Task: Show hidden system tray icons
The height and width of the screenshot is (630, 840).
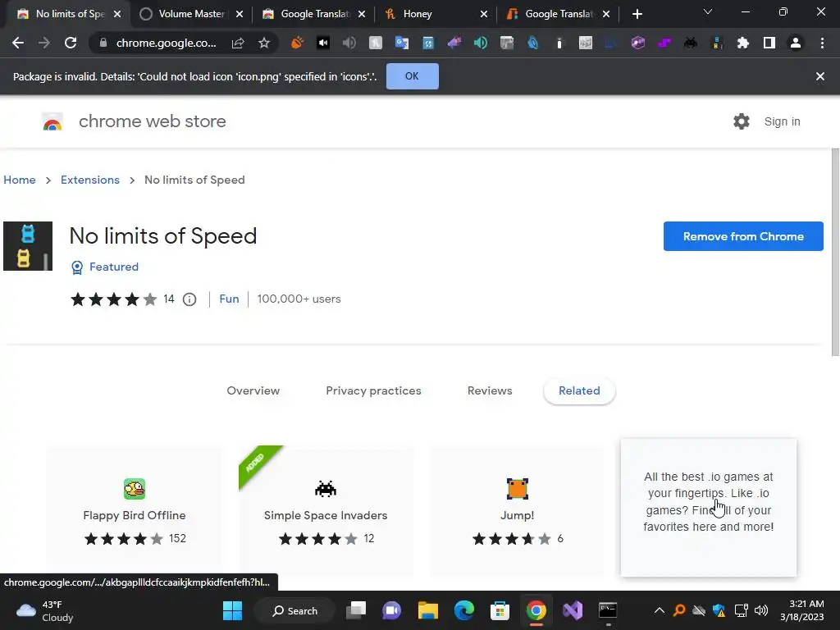Action: click(x=660, y=610)
